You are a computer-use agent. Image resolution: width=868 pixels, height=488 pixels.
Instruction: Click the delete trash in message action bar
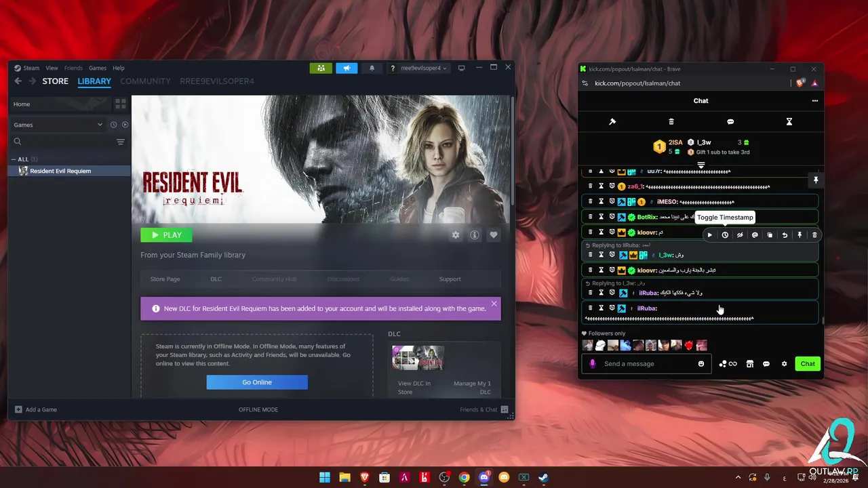814,235
